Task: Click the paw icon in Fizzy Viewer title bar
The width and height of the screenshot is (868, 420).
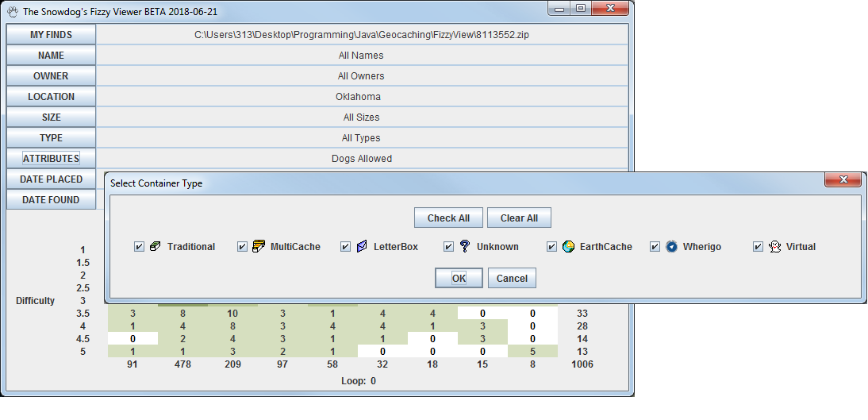Action: pyautogui.click(x=12, y=12)
